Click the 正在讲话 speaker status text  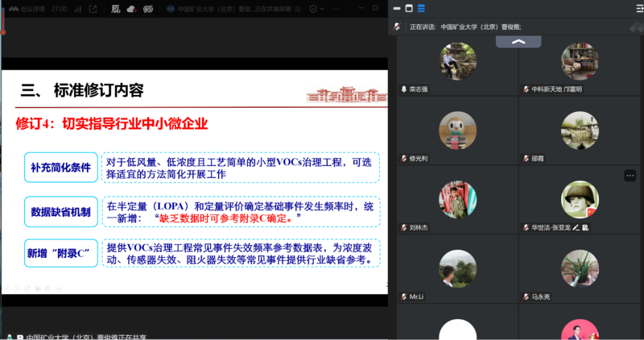(465, 27)
